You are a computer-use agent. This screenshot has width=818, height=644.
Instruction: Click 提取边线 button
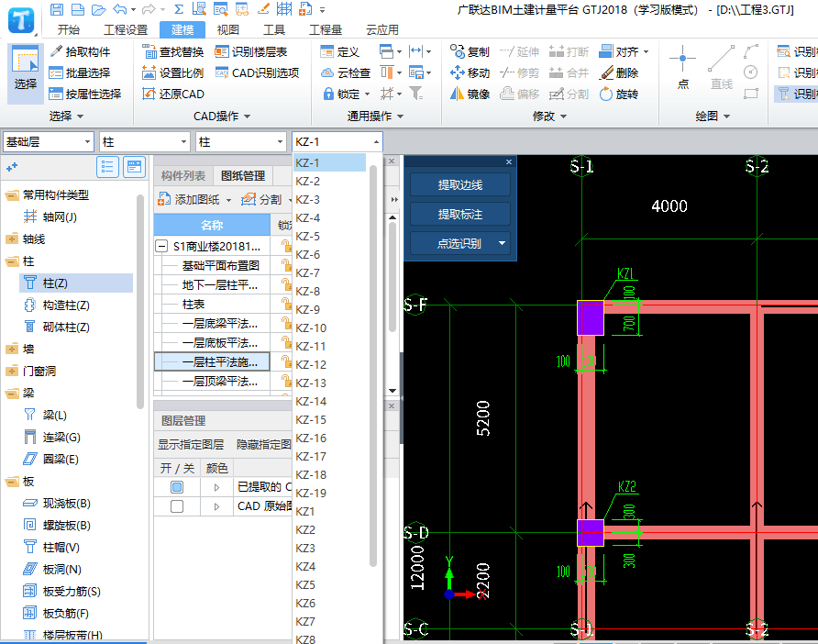(460, 184)
